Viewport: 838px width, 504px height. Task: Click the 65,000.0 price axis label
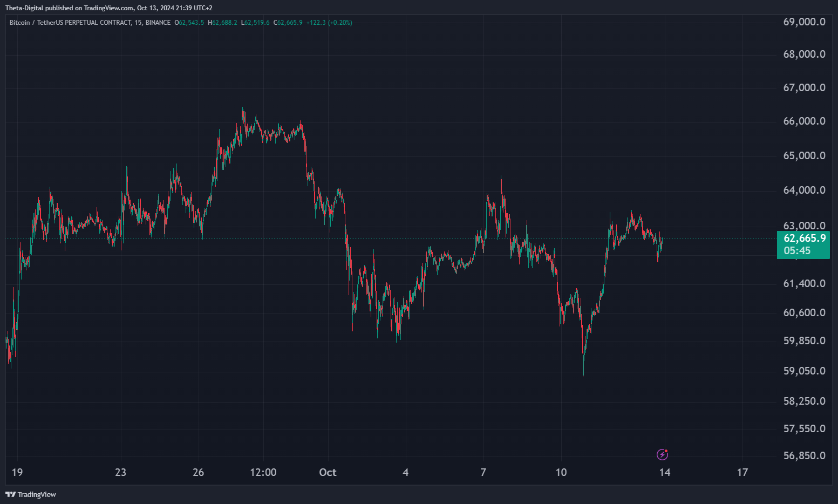point(804,155)
